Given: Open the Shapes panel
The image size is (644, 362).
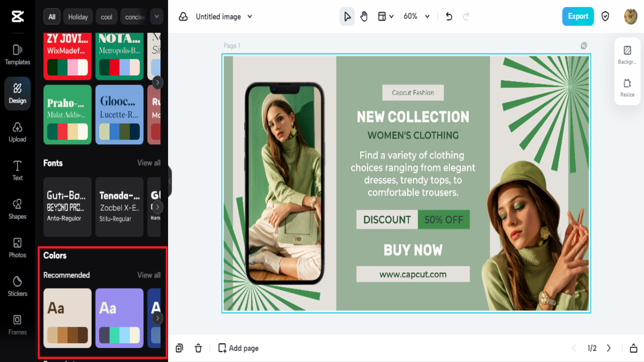Looking at the screenshot, I should [18, 209].
